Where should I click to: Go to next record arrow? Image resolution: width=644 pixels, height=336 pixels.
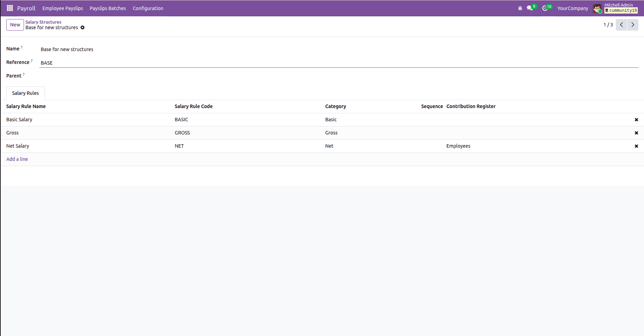click(633, 25)
